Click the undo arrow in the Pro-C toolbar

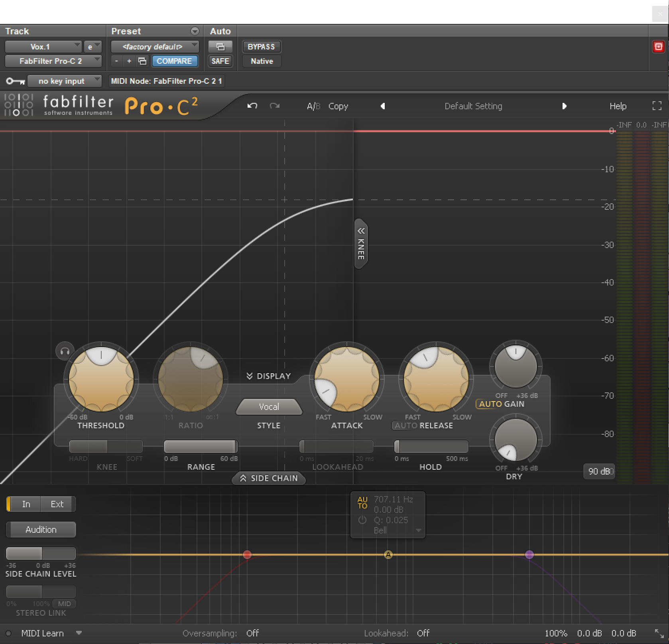[252, 106]
